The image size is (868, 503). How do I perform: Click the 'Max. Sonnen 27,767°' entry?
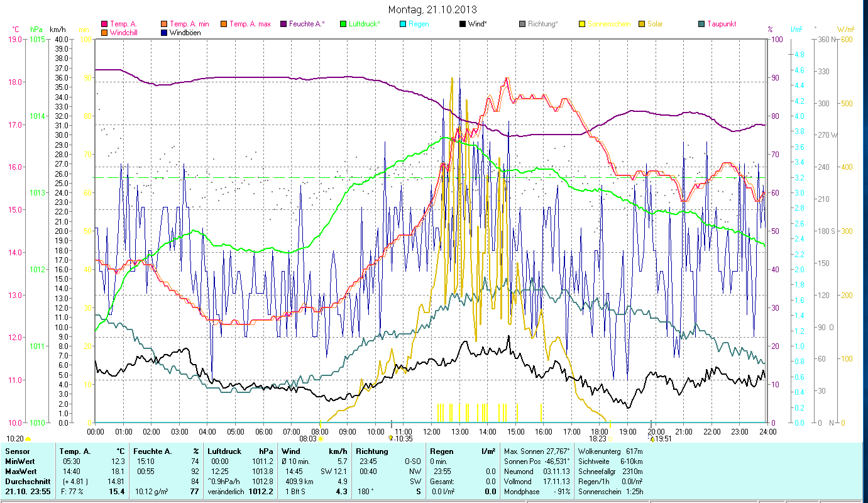pos(537,451)
